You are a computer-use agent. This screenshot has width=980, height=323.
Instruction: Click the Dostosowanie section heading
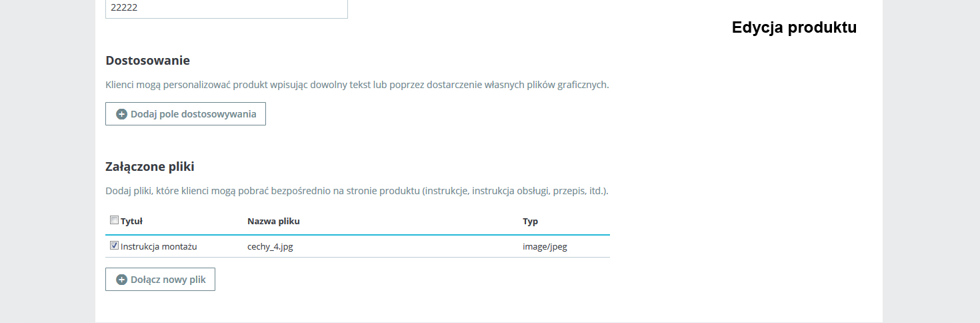click(147, 61)
